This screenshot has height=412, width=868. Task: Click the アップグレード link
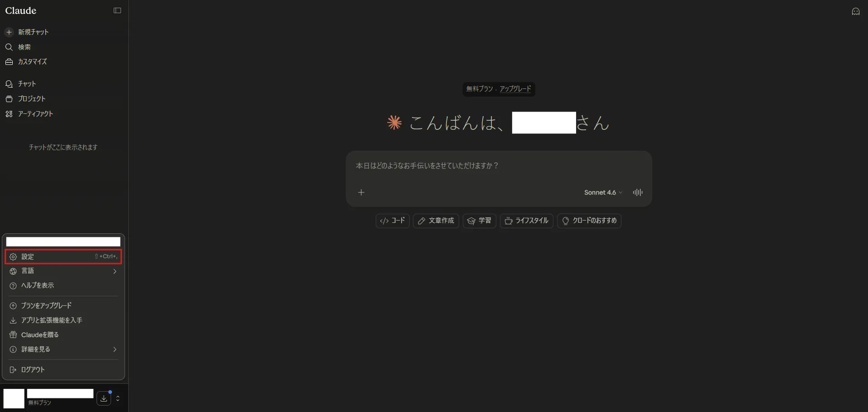click(x=515, y=89)
